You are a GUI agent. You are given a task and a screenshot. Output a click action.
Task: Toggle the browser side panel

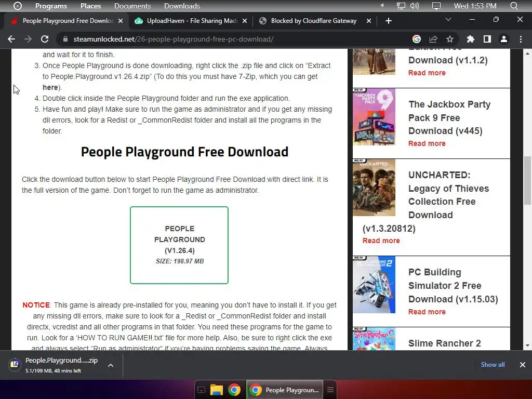pos(487,39)
